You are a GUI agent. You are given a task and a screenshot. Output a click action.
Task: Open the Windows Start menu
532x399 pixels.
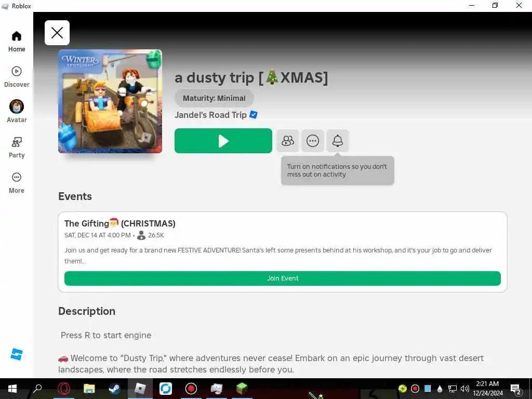coord(12,389)
